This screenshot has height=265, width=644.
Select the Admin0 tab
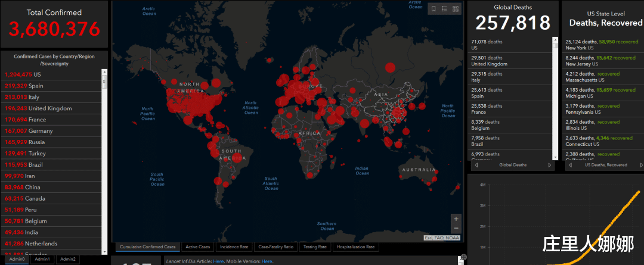[17, 259]
